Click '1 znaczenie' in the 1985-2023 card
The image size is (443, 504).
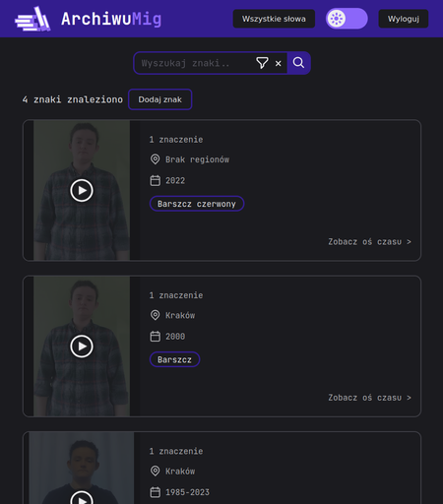pyautogui.click(x=176, y=452)
